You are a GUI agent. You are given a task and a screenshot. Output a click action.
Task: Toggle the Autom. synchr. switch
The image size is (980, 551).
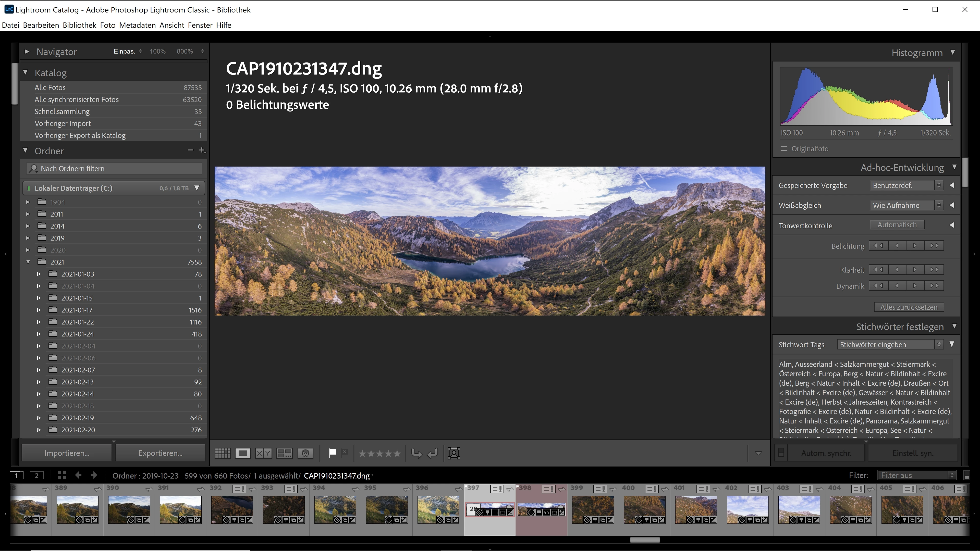pyautogui.click(x=781, y=453)
